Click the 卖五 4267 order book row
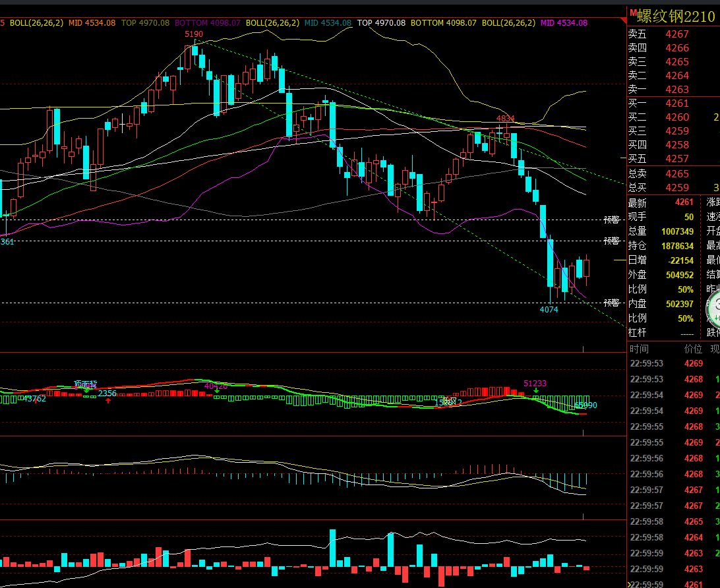This screenshot has width=720, height=588. tap(674, 34)
